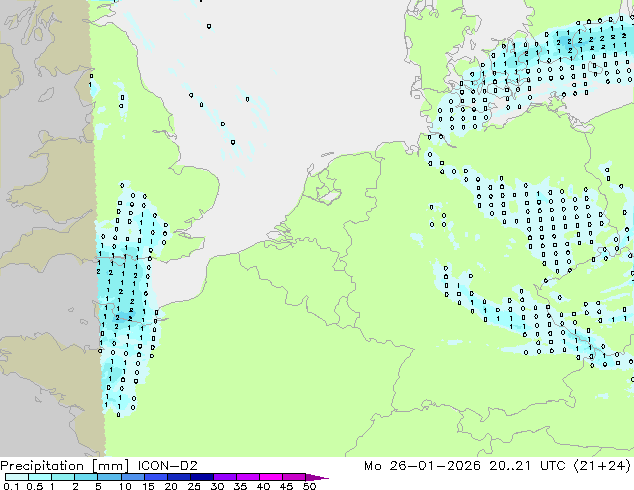This screenshot has width=634, height=490.
Task: Click the 40–45 mm magenta swatch
Action: [271, 477]
